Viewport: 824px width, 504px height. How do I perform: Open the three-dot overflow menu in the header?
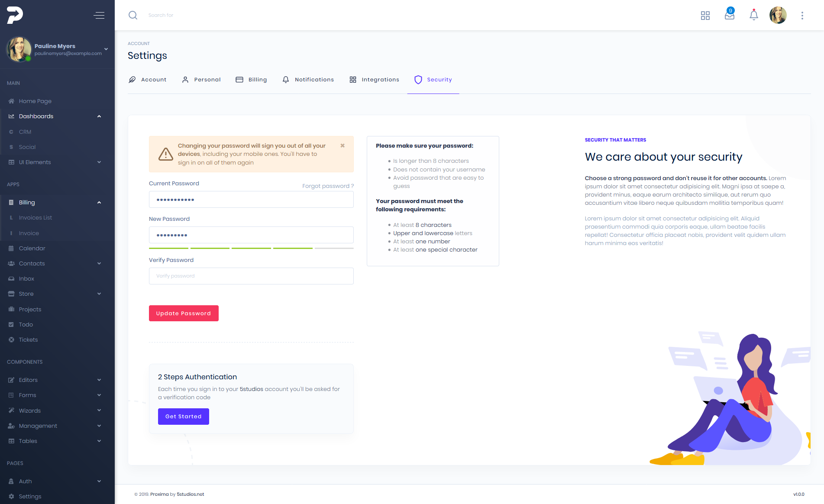pos(802,15)
